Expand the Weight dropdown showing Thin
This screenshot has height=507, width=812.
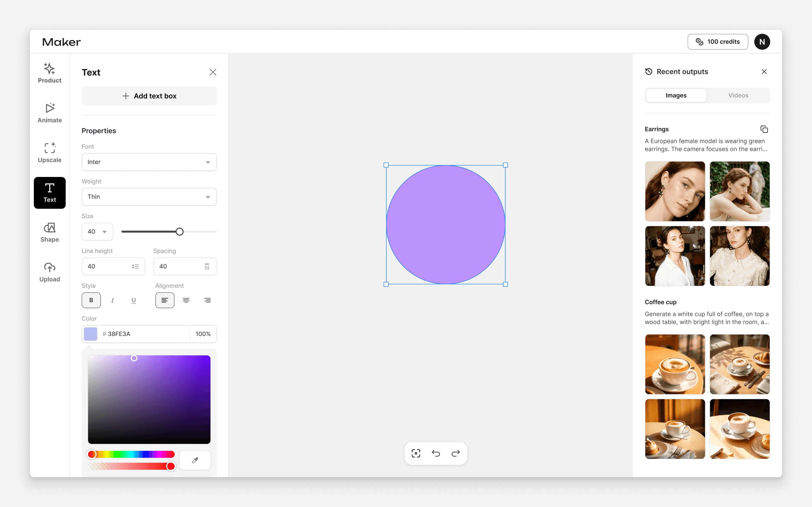tap(149, 197)
